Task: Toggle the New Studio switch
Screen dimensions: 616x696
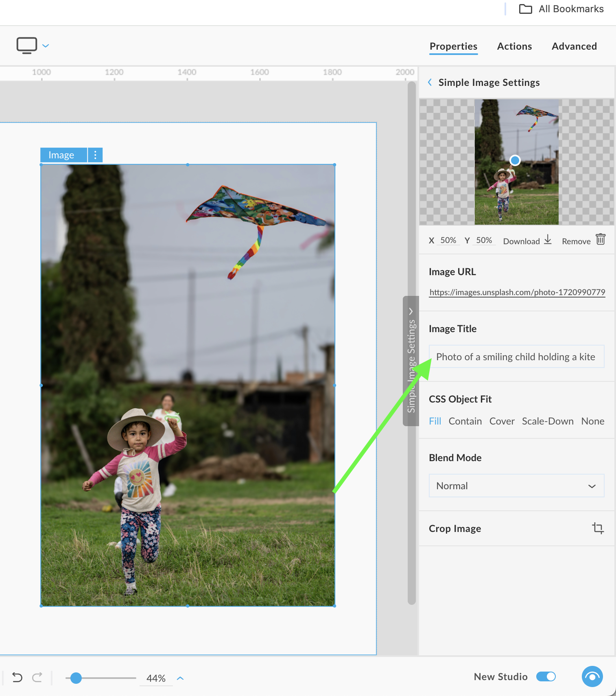Action: (x=546, y=676)
